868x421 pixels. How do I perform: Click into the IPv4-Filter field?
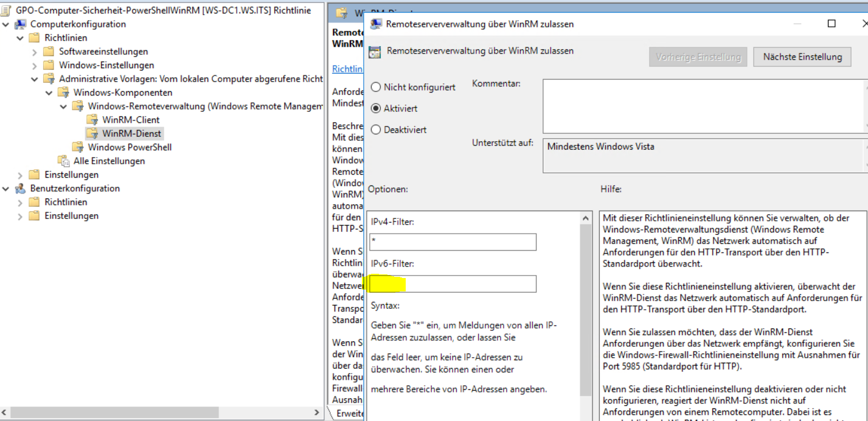pyautogui.click(x=453, y=242)
